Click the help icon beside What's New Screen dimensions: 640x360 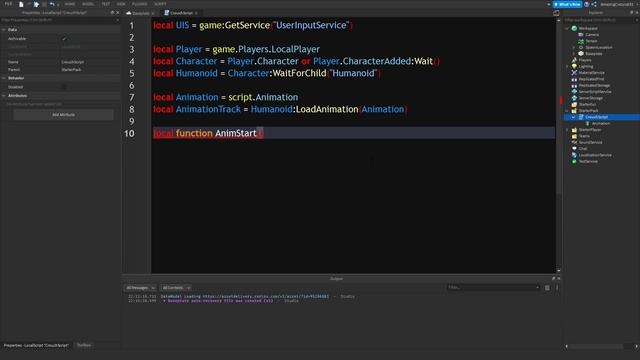(x=587, y=4)
